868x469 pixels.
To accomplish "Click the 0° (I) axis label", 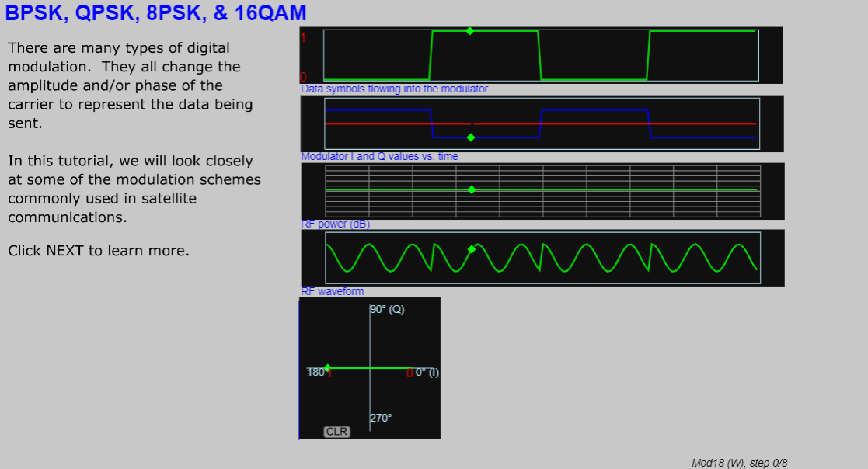I will click(x=427, y=373).
